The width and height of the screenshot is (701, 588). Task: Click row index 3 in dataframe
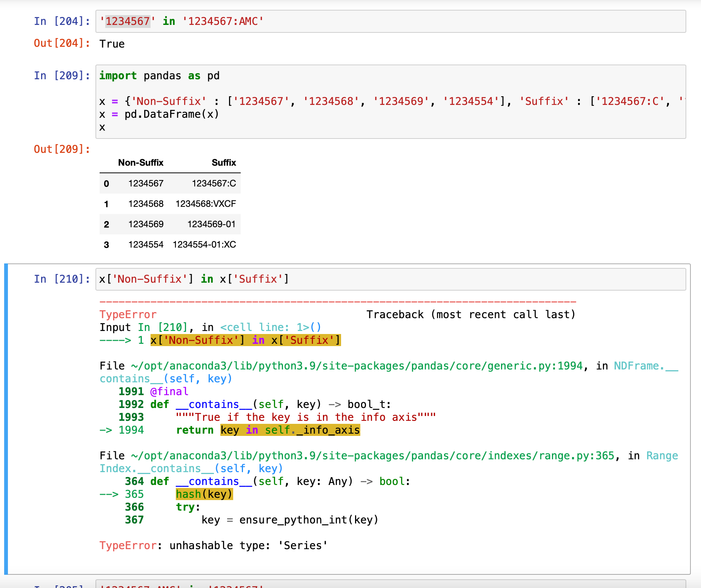(x=106, y=245)
